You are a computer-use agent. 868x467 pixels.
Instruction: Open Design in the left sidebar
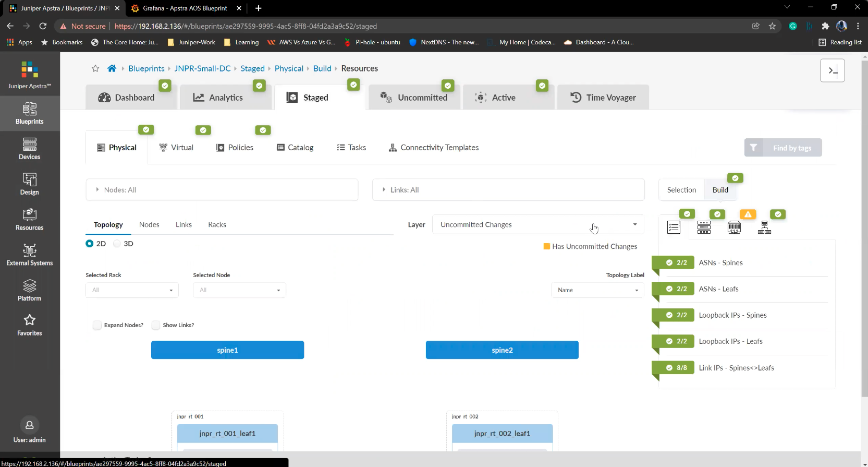point(30,184)
